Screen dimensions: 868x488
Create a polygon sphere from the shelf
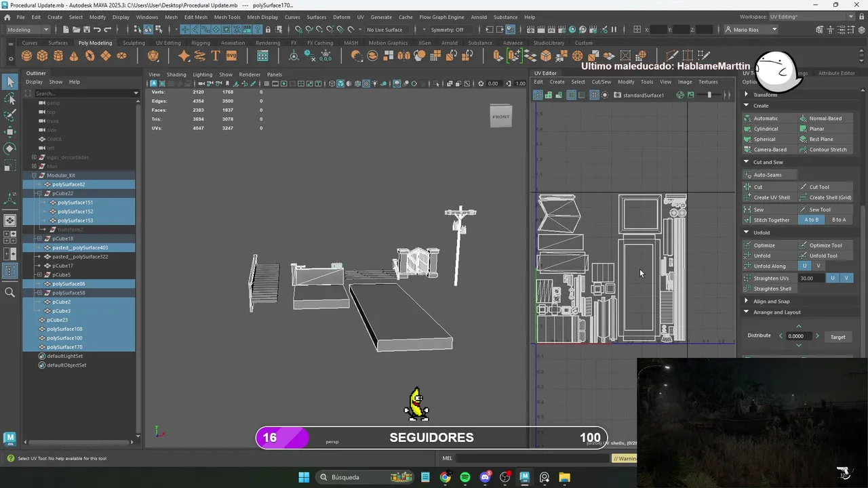tap(26, 56)
